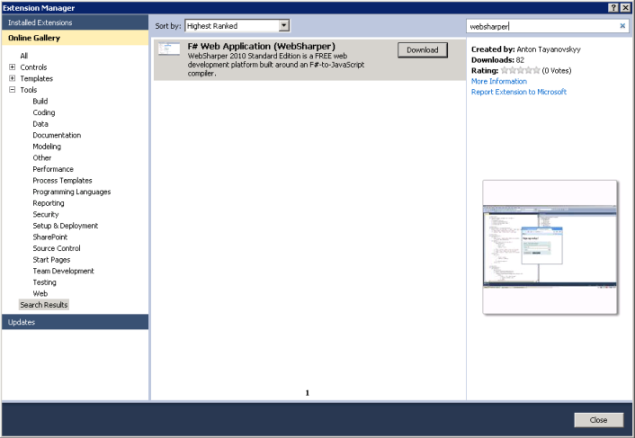Select the Tools category
This screenshot has width=635, height=438.
(x=28, y=90)
